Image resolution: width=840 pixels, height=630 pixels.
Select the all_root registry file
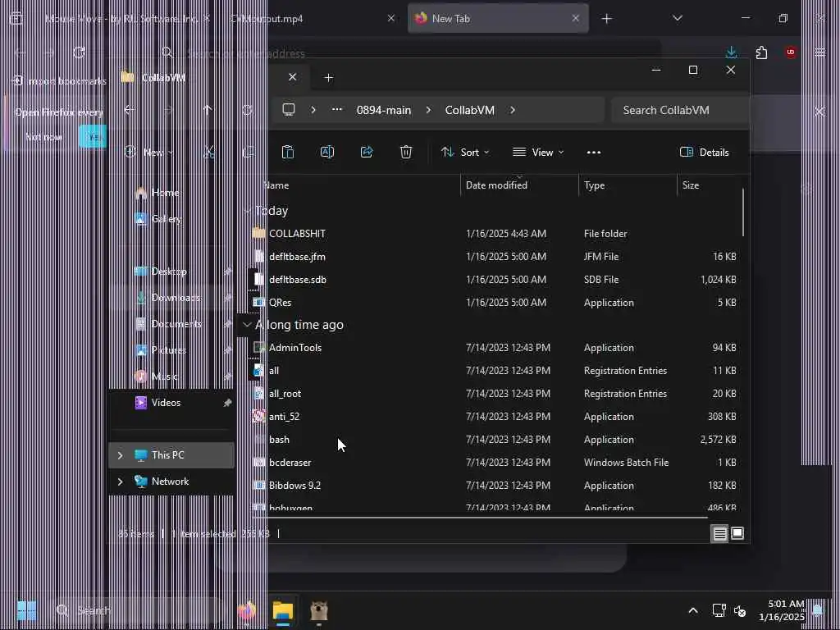(x=494, y=394)
